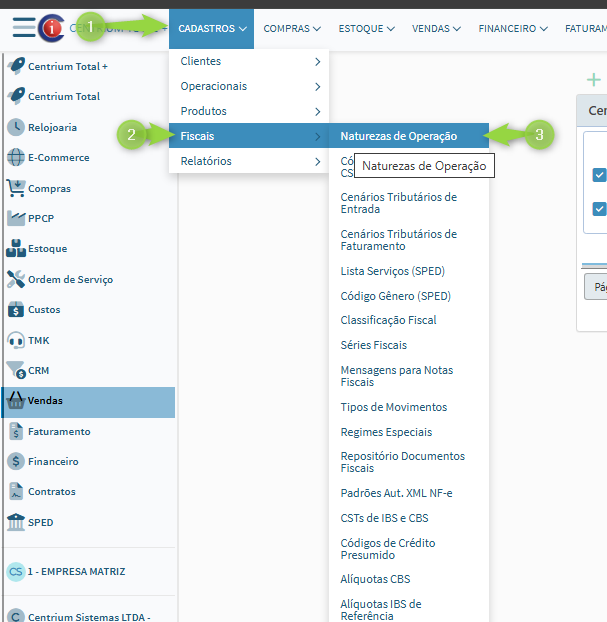Click the Faturamento module in sidebar
Screen dimensions: 607x622
(x=59, y=431)
